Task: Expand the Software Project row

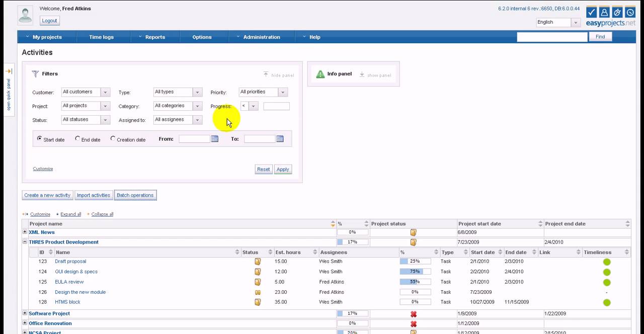Action: (x=25, y=313)
